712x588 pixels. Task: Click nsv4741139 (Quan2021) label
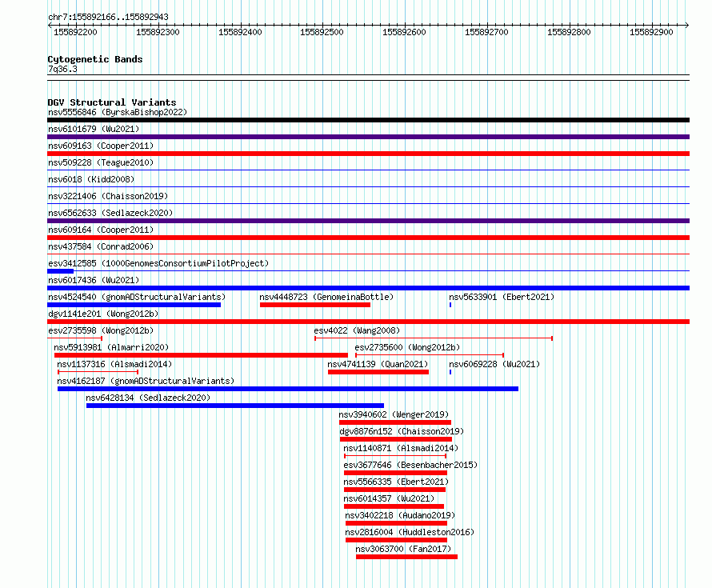378,364
